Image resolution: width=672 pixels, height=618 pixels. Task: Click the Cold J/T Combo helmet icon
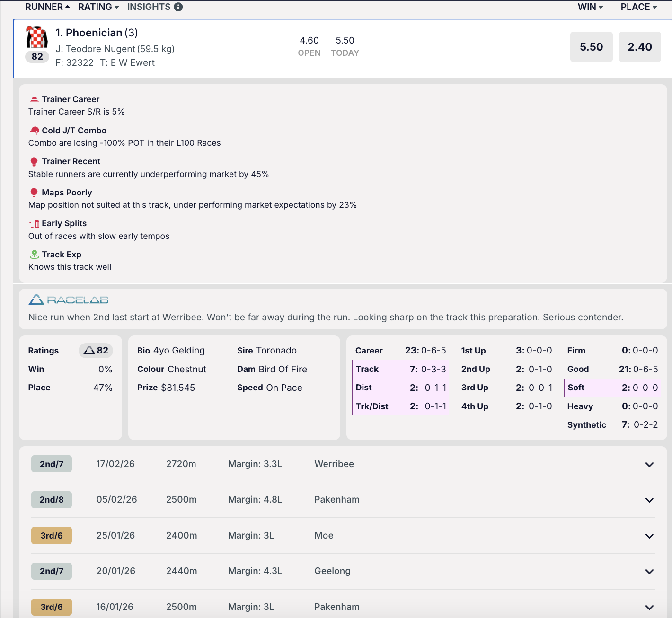pos(35,130)
